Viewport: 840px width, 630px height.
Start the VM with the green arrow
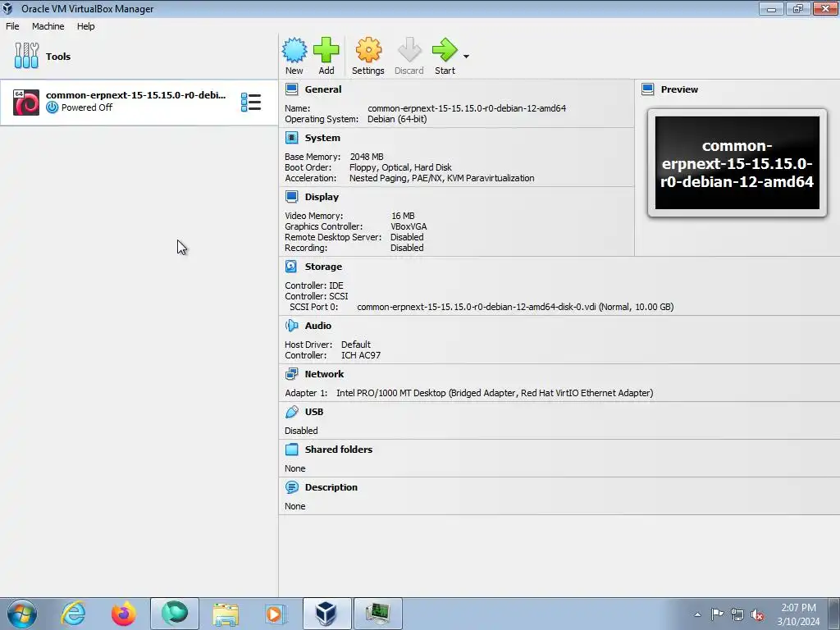445,50
